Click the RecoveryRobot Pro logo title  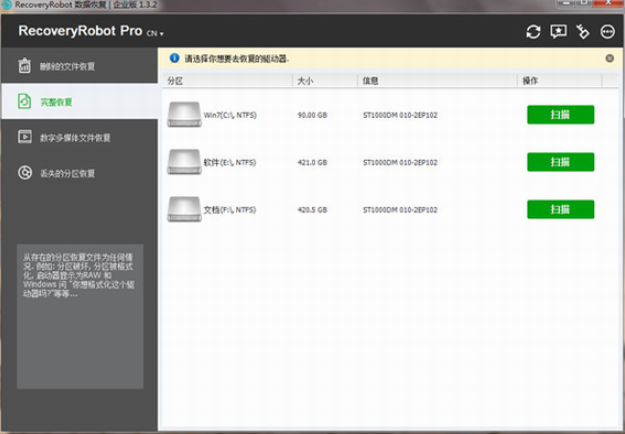click(80, 31)
